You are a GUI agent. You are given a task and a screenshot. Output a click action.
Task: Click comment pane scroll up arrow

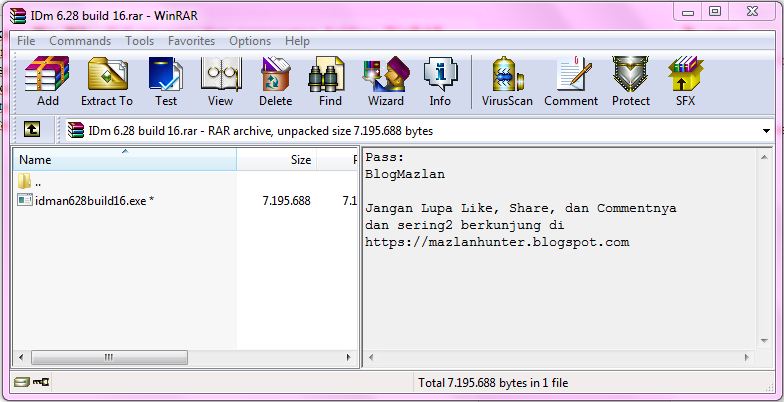coord(764,158)
